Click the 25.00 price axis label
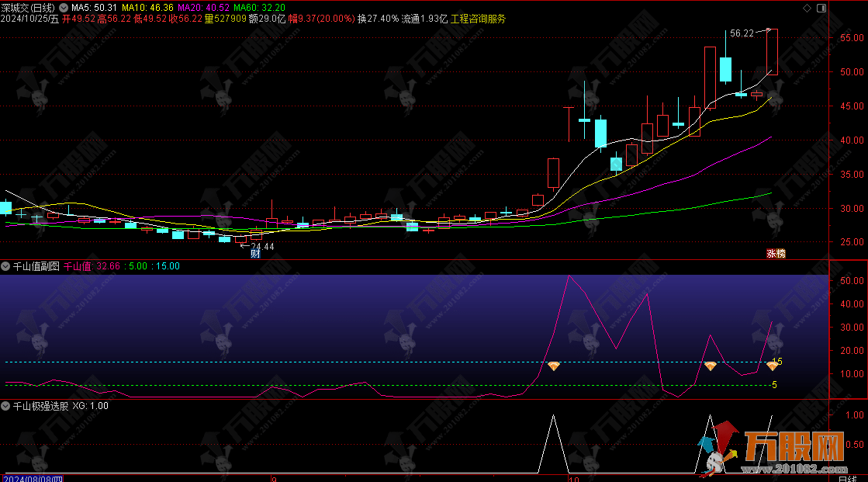868x482 pixels. [852, 242]
